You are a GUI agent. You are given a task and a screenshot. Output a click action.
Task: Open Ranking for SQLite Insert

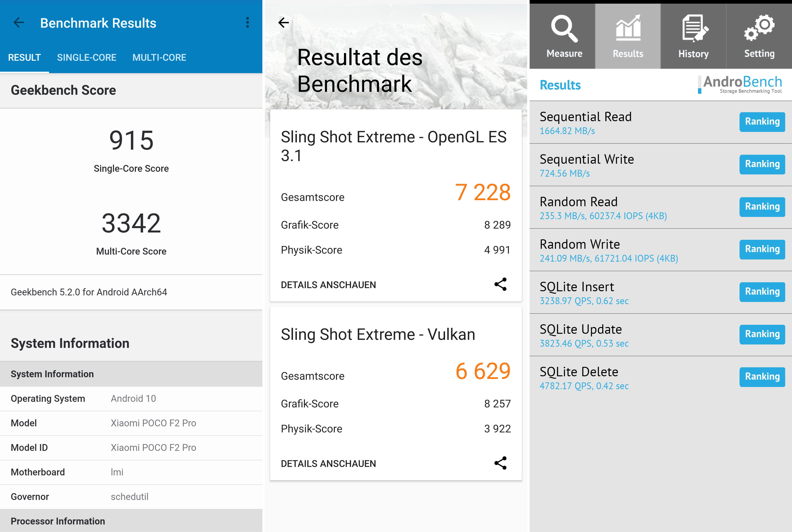[762, 292]
